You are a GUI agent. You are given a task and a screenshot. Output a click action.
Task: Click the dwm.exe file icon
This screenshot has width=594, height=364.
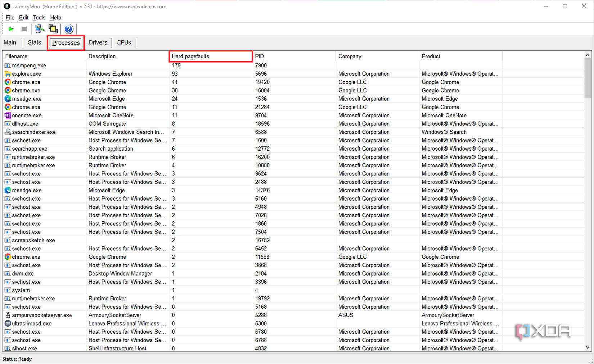tap(8, 273)
